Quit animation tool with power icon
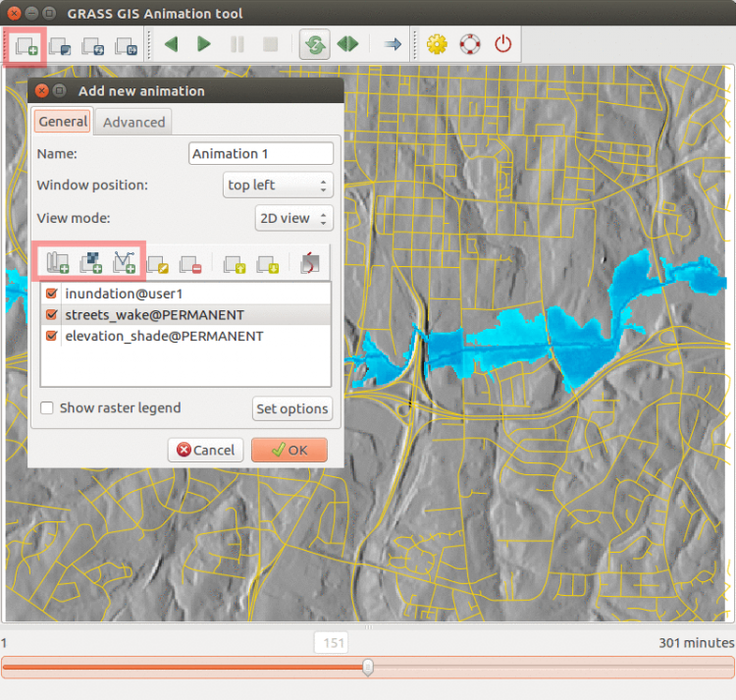Image resolution: width=736 pixels, height=700 pixels. click(x=503, y=44)
